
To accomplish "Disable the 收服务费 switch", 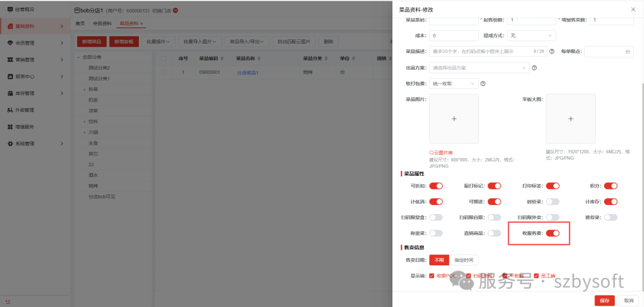I will click(x=553, y=233).
